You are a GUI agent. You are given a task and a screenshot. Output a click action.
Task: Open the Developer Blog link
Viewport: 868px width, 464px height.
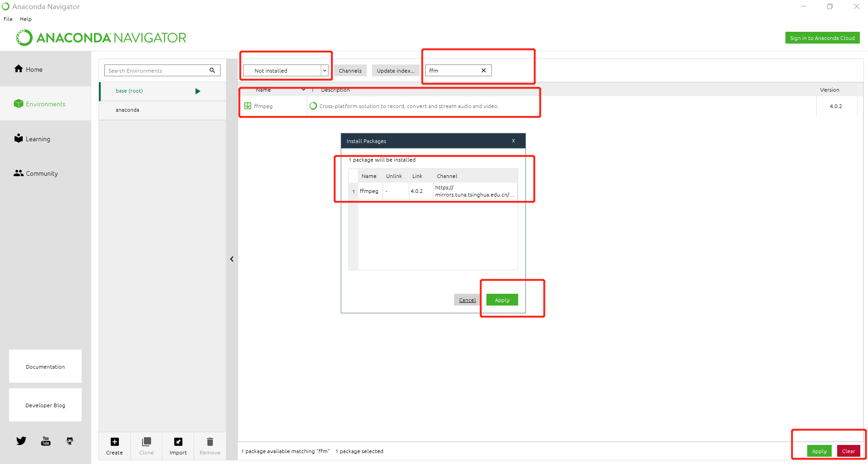coord(45,405)
